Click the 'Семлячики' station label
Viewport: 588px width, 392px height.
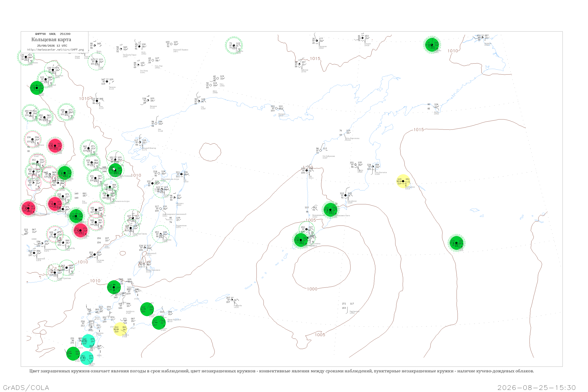point(352,201)
